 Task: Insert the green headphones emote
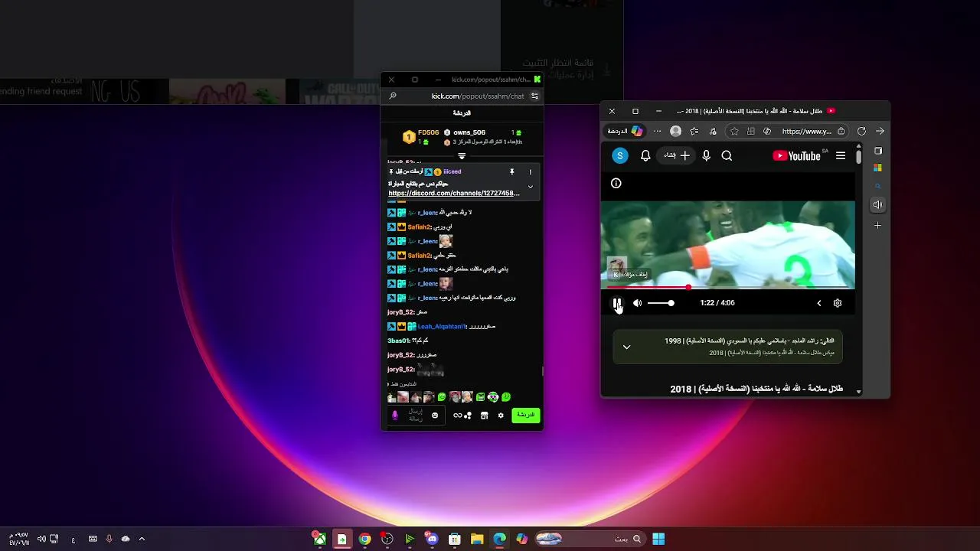pos(493,397)
